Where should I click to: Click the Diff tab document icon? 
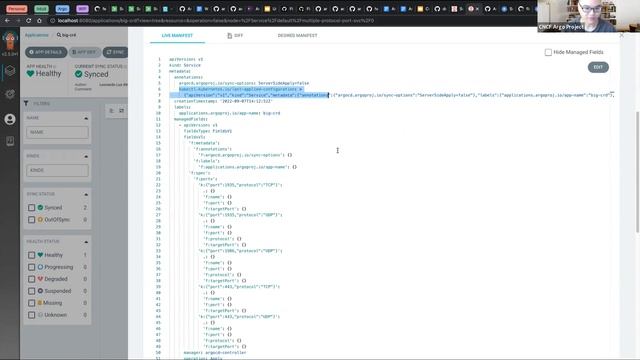point(230,36)
